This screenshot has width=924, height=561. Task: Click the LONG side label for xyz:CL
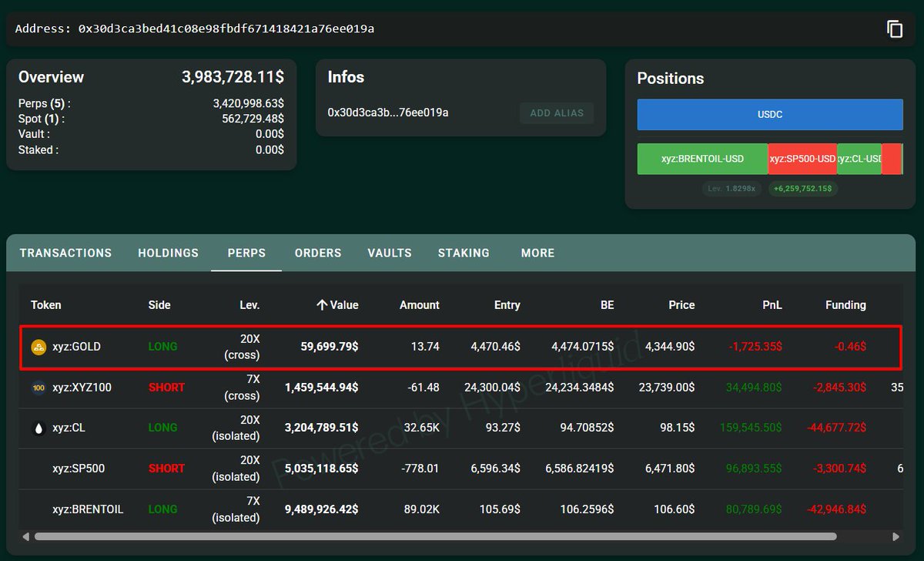[162, 428]
